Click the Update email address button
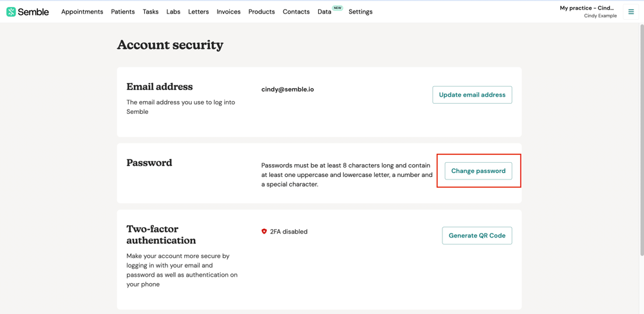The height and width of the screenshot is (314, 644). 472,95
